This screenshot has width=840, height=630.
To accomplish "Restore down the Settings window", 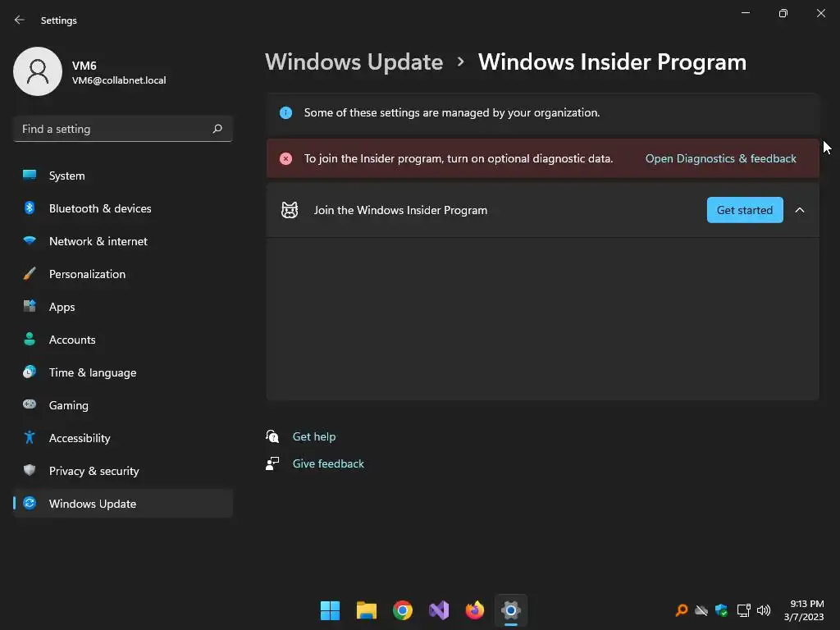I will pyautogui.click(x=783, y=13).
